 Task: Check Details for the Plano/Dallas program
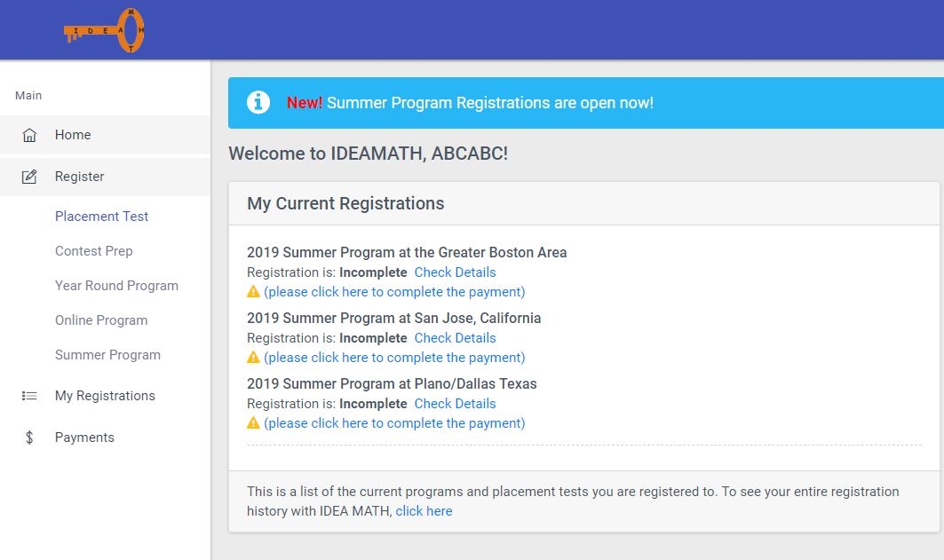(x=455, y=403)
